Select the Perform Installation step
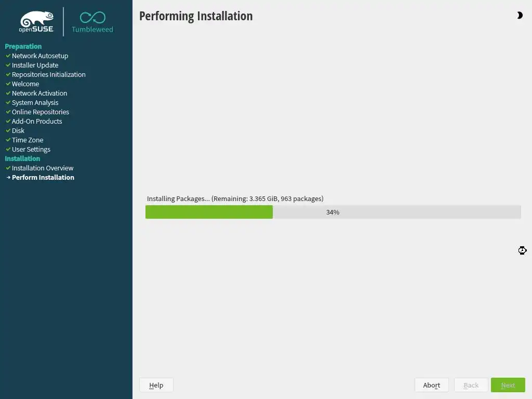532x399 pixels. click(x=43, y=178)
